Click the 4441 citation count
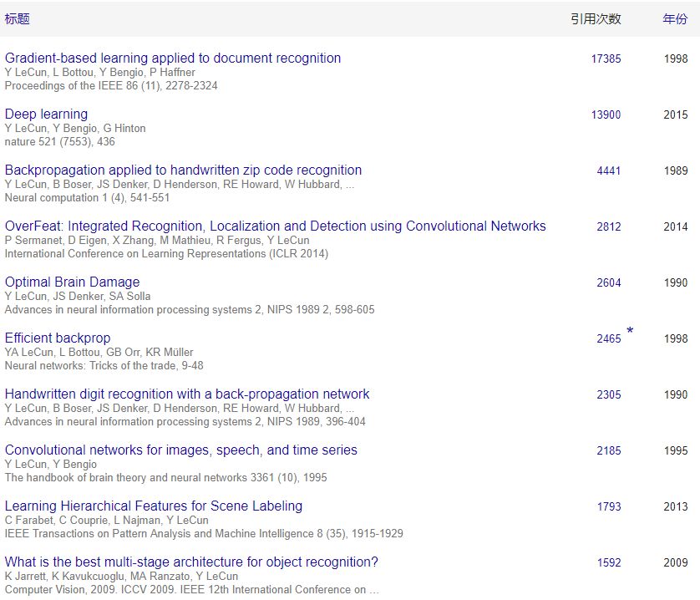The image size is (700, 600). [x=609, y=171]
